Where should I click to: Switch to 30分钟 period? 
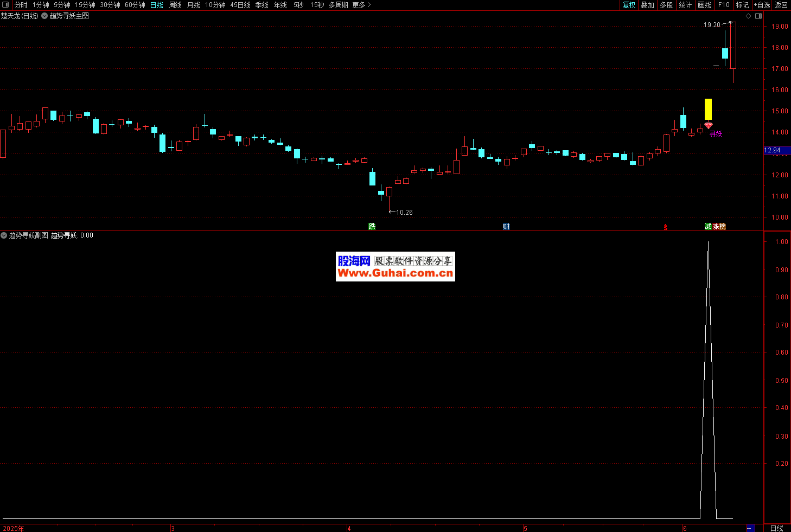[110, 5]
